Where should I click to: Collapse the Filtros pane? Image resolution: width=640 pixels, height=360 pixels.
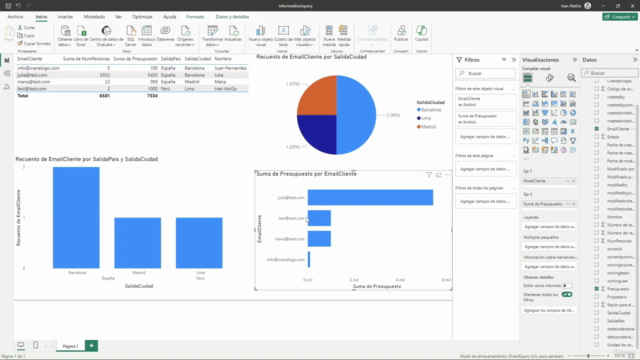coord(514,60)
